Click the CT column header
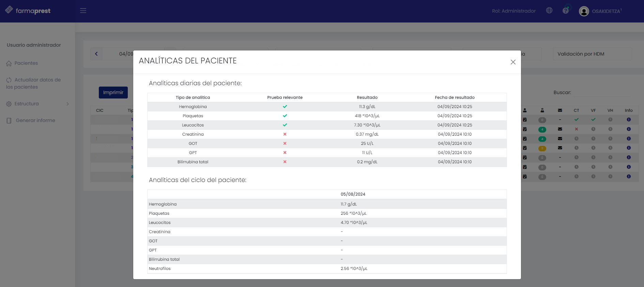This screenshot has width=644, height=287. point(576,110)
